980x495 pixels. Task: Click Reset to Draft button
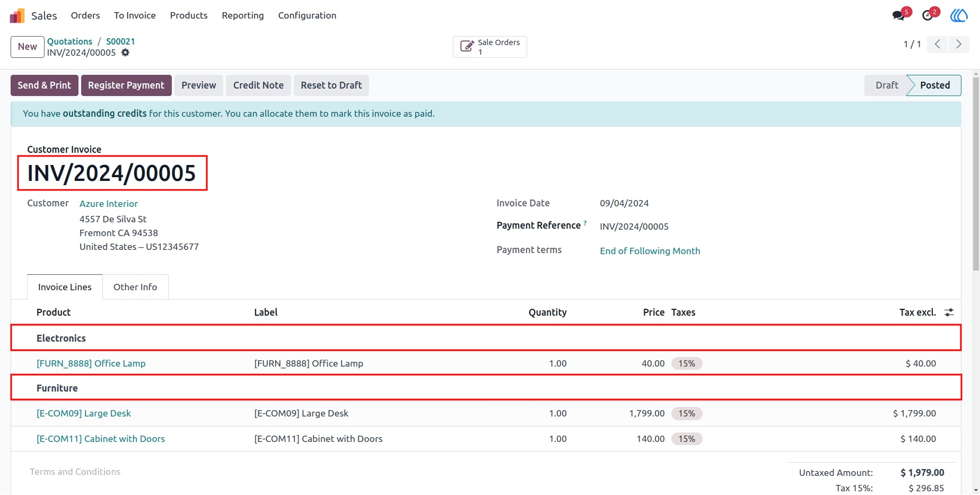point(331,85)
